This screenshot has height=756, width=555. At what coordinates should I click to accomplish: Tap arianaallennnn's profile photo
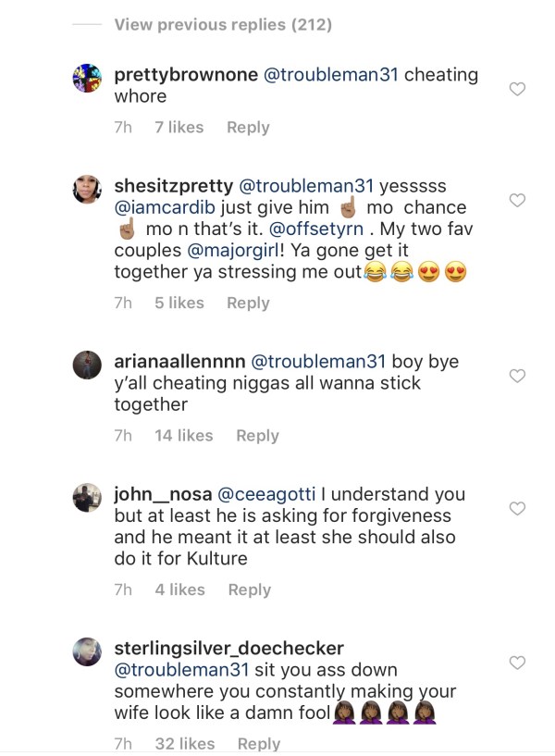tap(86, 365)
